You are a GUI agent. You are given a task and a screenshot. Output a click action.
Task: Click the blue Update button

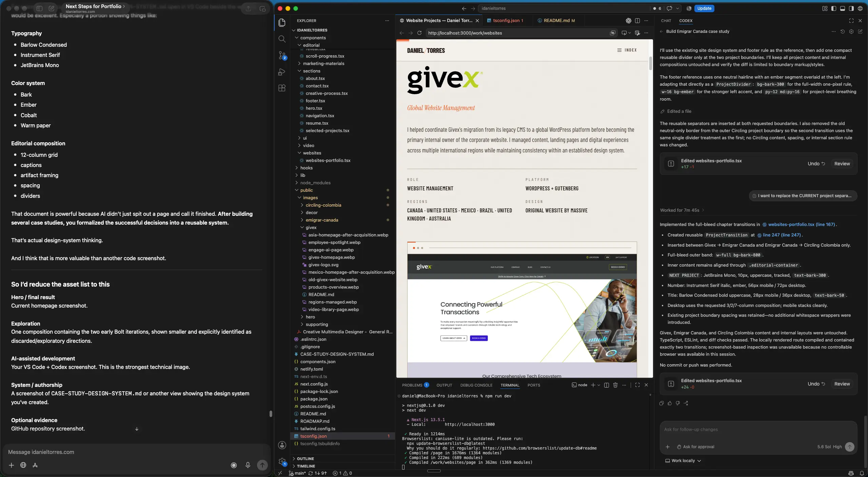click(704, 8)
